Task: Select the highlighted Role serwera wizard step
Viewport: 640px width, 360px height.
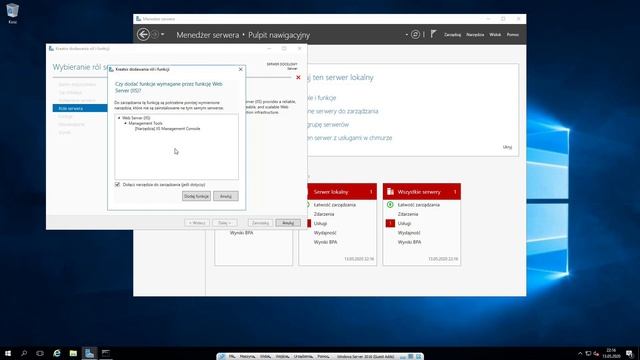Action: 80,108
